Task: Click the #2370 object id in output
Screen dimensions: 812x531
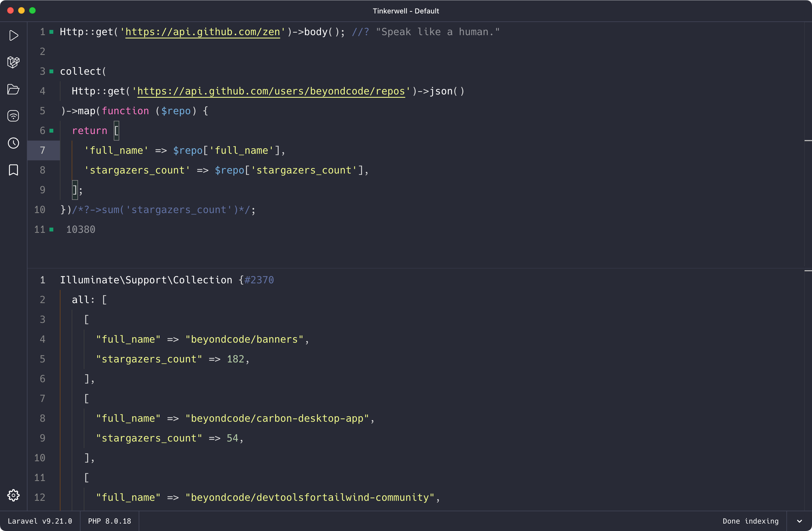Action: pyautogui.click(x=259, y=280)
